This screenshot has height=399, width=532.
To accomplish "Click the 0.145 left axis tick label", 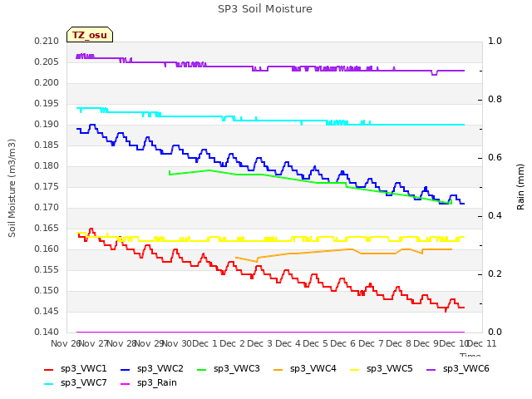I will tap(47, 312).
